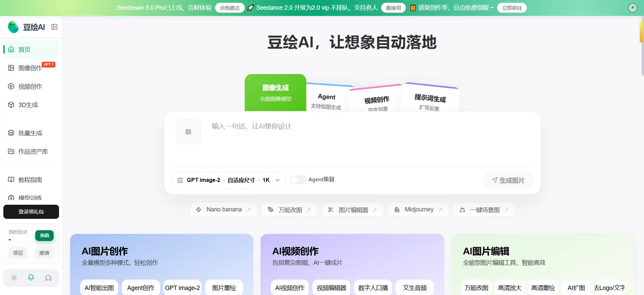Image resolution: width=644 pixels, height=295 pixels.
Task: Close the top announcement banner
Action: (x=633, y=7)
